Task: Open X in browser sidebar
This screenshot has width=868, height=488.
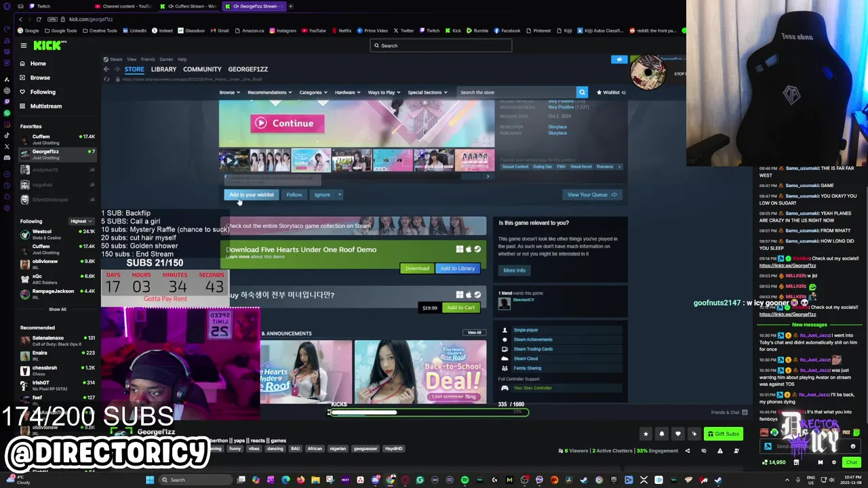Action: (7, 146)
